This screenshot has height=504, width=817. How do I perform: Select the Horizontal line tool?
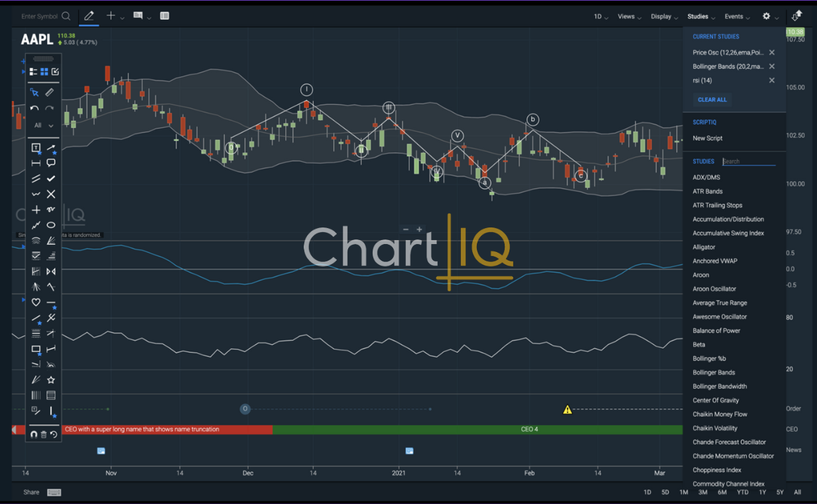pos(51,302)
